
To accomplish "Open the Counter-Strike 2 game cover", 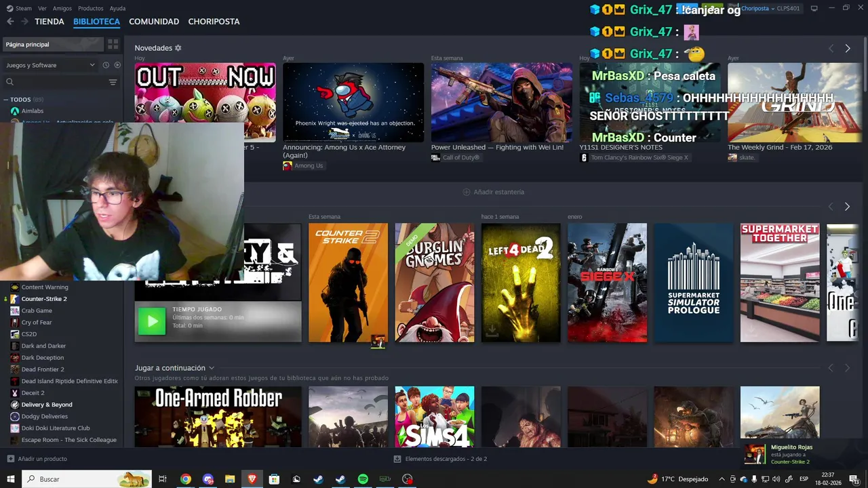I will tap(348, 283).
